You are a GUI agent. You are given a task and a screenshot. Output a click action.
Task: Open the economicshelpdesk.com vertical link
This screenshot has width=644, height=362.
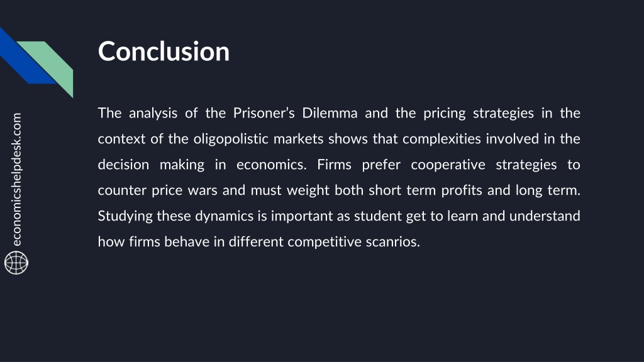point(16,179)
